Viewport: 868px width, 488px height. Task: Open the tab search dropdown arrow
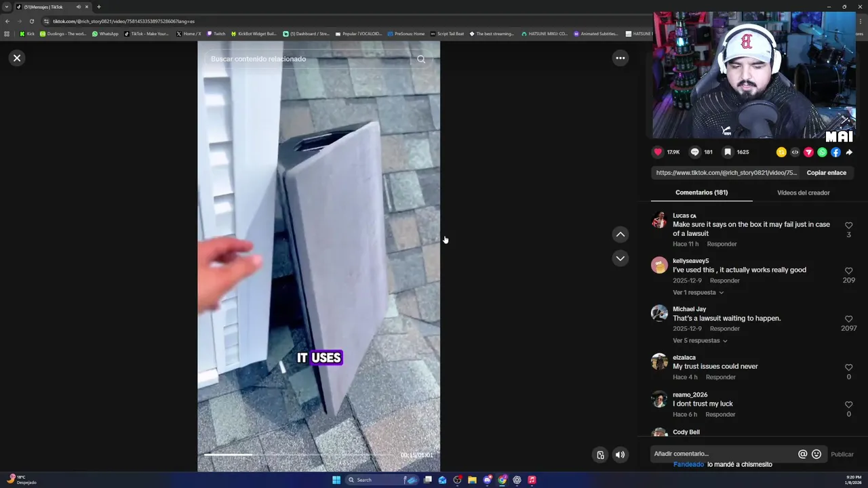click(6, 7)
